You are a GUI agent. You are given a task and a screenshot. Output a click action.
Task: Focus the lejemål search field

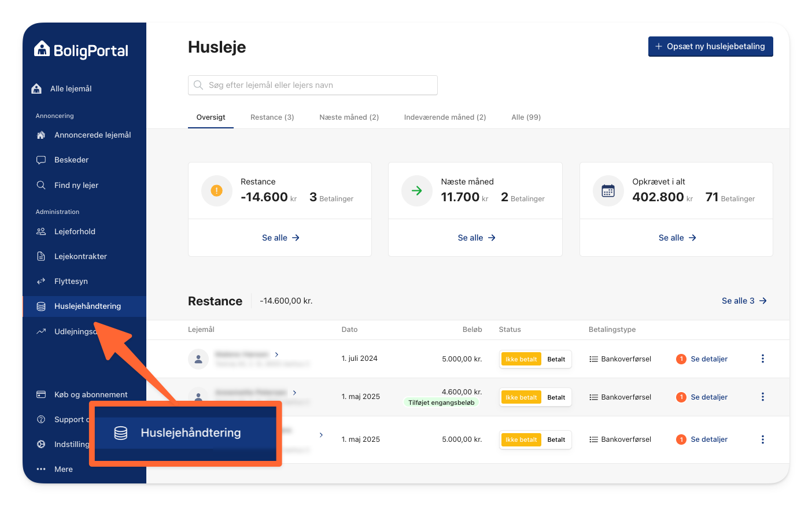[x=312, y=85]
